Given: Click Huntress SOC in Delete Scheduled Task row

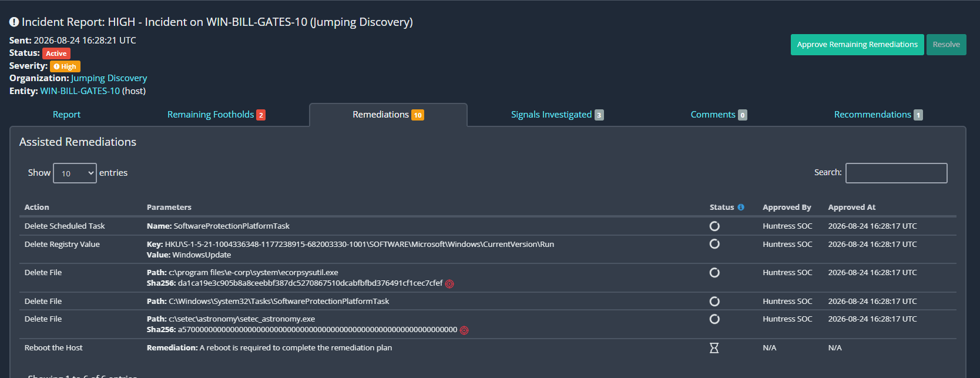Looking at the screenshot, I should (787, 226).
